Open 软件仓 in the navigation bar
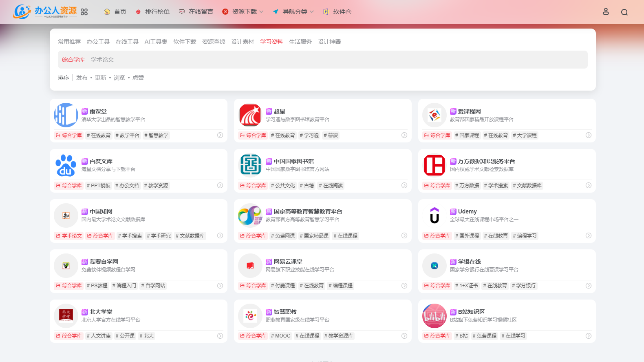 click(337, 12)
